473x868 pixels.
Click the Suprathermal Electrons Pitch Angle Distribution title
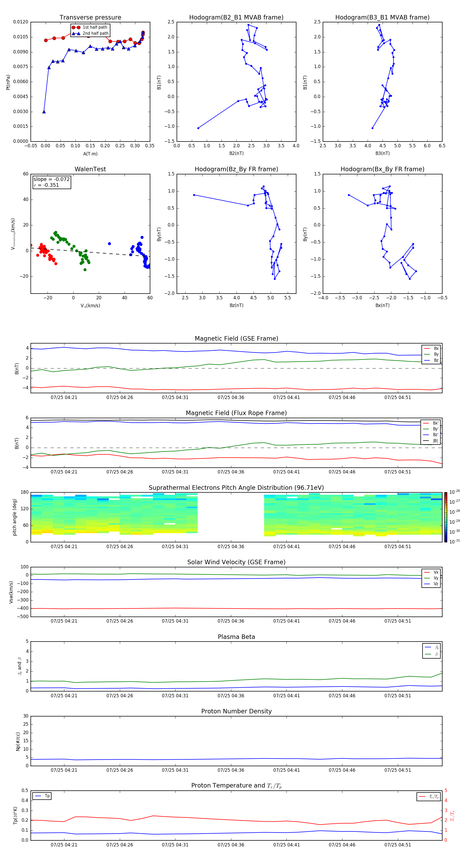(x=236, y=488)
